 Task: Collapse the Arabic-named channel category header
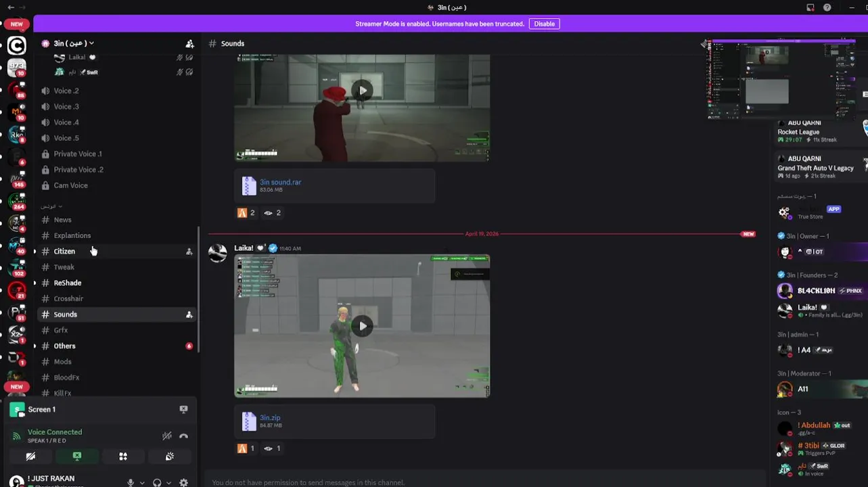tap(51, 206)
